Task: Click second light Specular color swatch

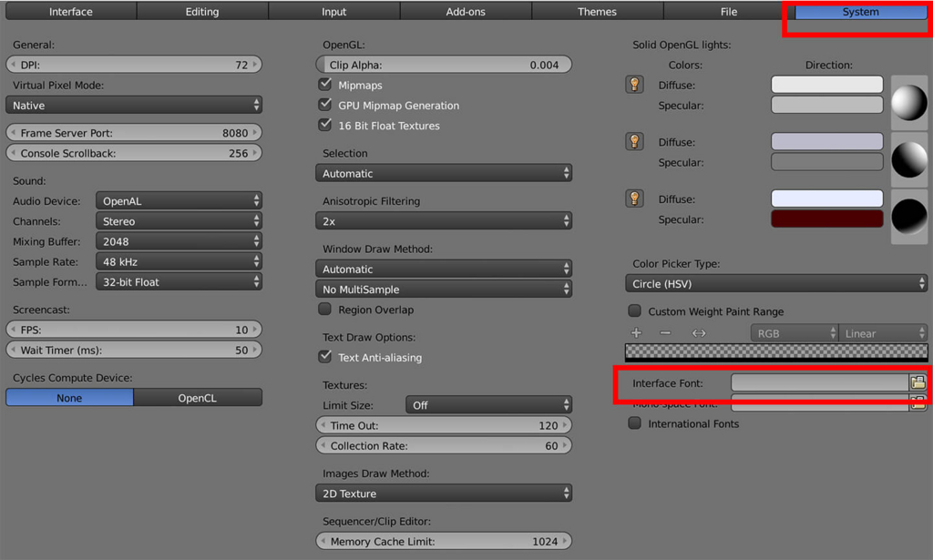Action: 827,162
